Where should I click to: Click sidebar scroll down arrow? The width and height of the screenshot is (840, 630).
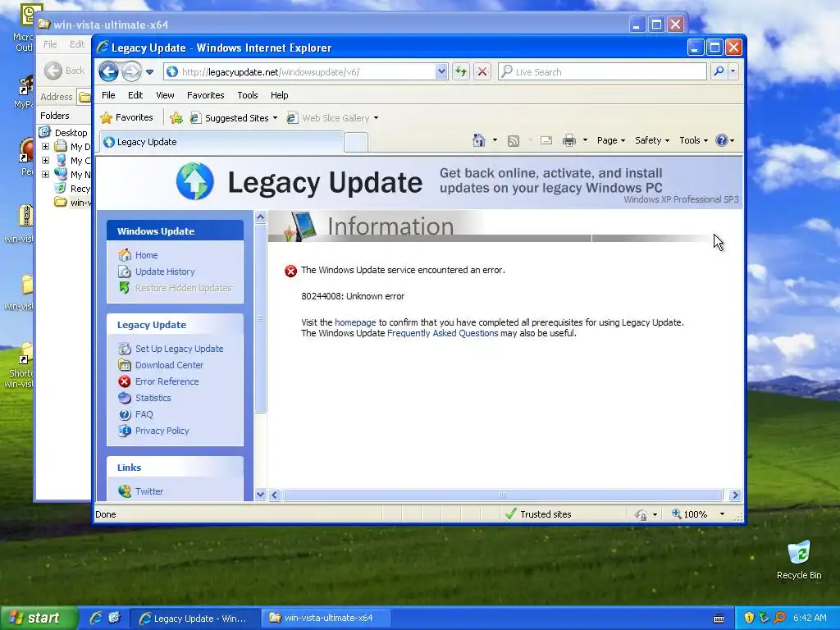tap(260, 495)
